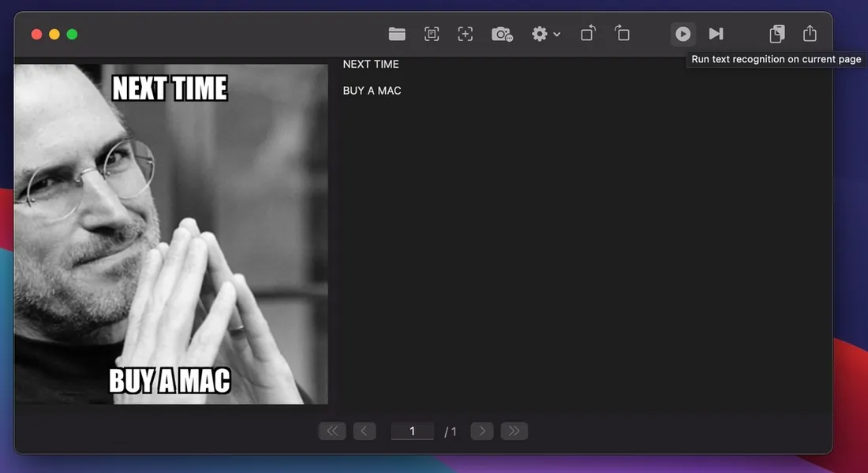Image resolution: width=868 pixels, height=473 pixels.
Task: Click the share export icon
Action: tap(810, 34)
